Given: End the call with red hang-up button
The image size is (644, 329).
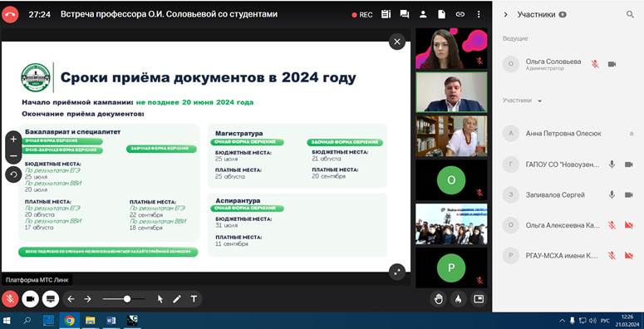Looking at the screenshot, I should pos(10,15).
